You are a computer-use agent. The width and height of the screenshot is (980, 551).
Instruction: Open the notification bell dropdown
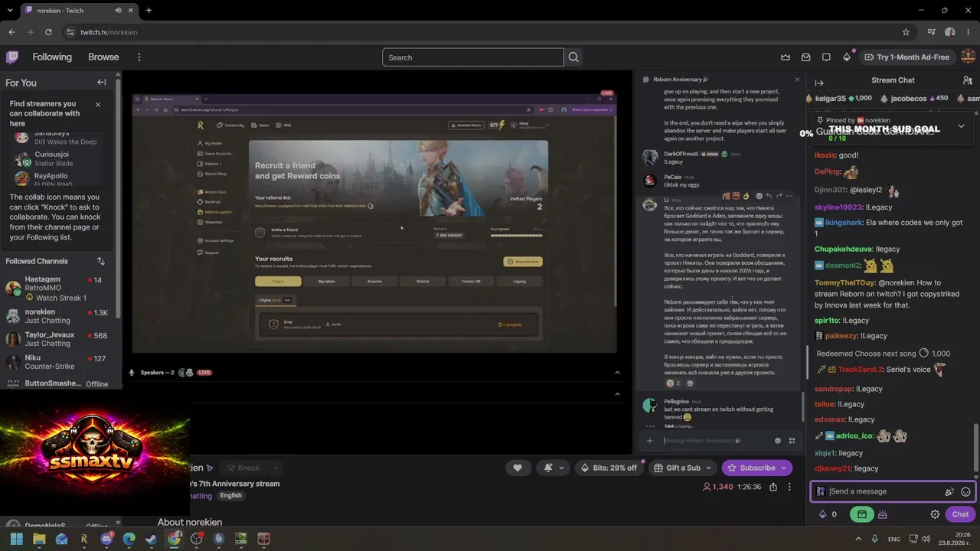554,468
